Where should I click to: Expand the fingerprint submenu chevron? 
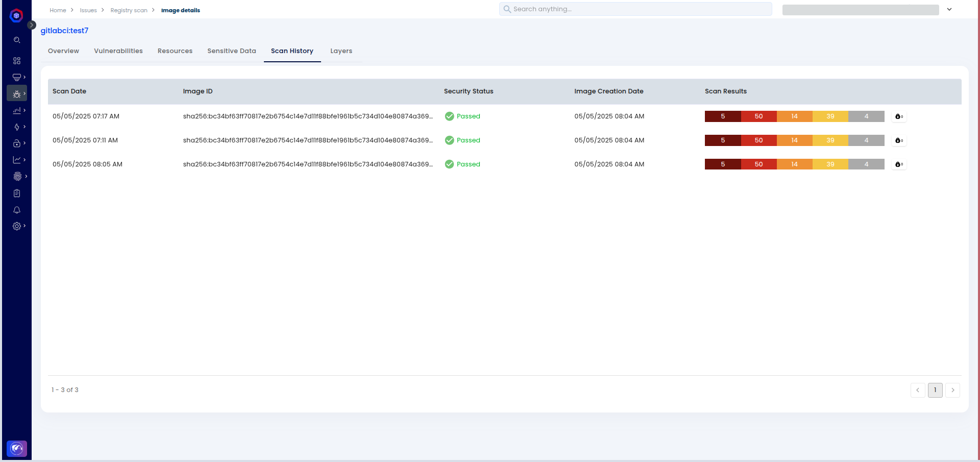coord(26,176)
